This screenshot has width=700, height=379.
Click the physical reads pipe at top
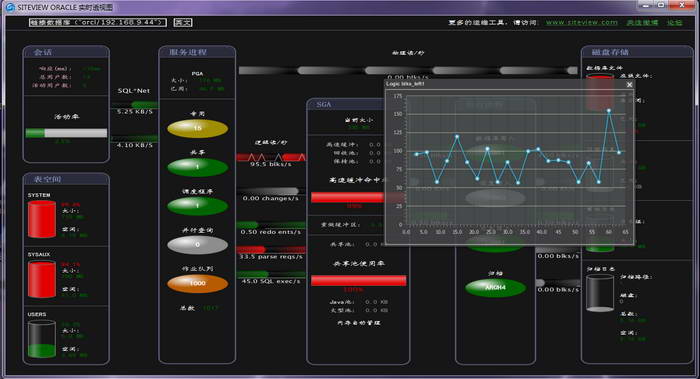click(408, 71)
